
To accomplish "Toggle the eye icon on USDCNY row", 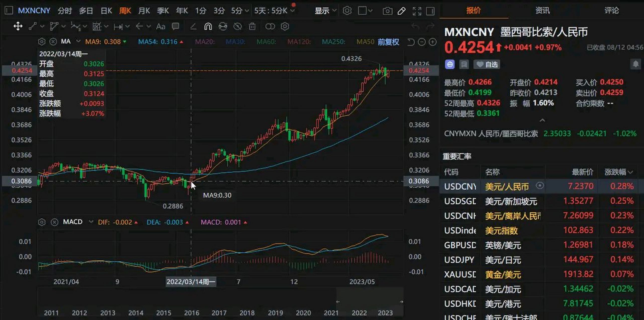I will pos(540,185).
